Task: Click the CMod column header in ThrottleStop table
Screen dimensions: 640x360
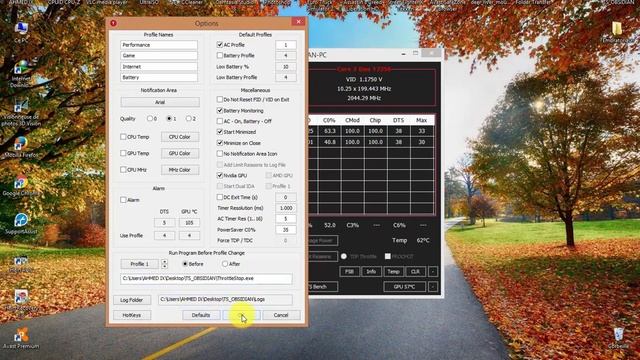Action: [x=352, y=120]
